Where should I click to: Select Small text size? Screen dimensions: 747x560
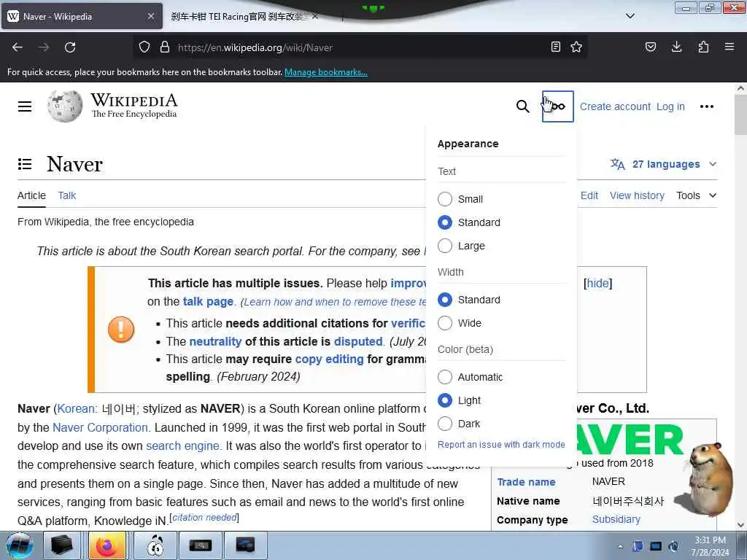coord(445,199)
